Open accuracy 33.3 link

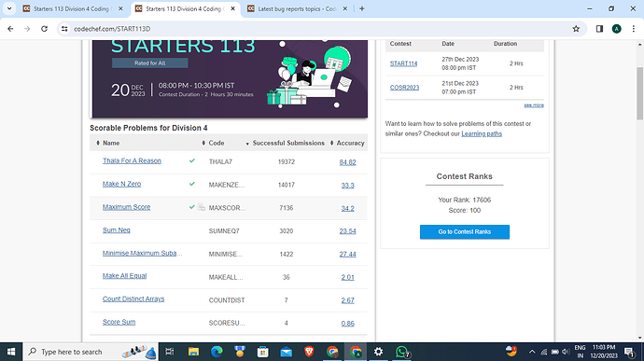point(347,186)
